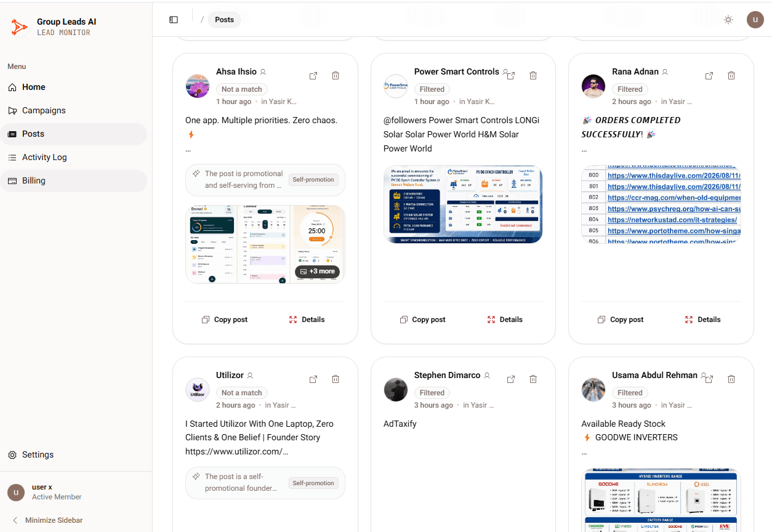Open Billing in sidebar menu

point(73,181)
